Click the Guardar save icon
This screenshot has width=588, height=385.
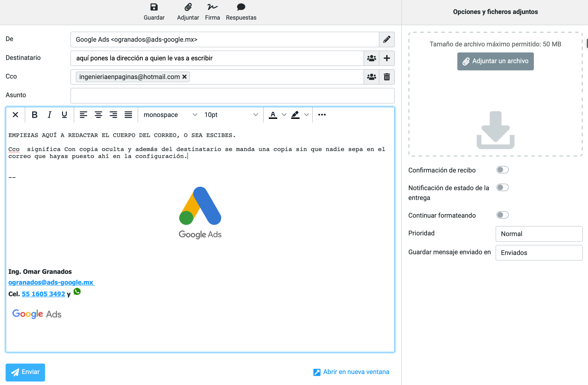(154, 7)
